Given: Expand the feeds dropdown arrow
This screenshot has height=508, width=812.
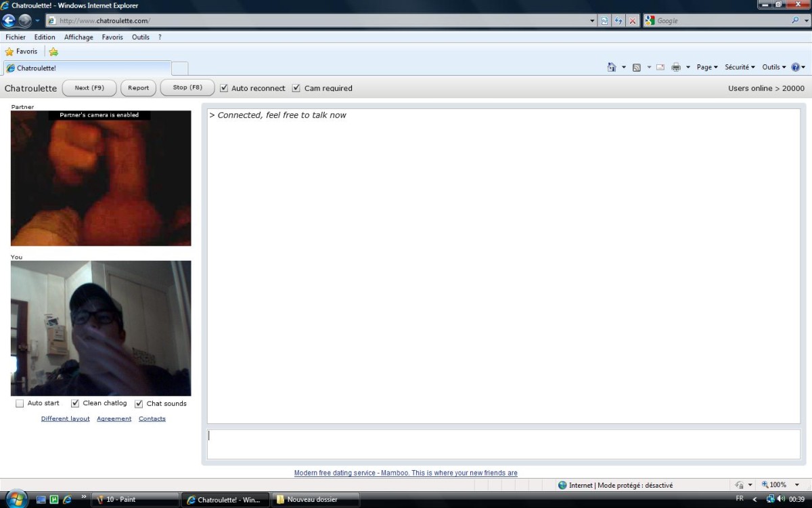Looking at the screenshot, I should point(649,68).
